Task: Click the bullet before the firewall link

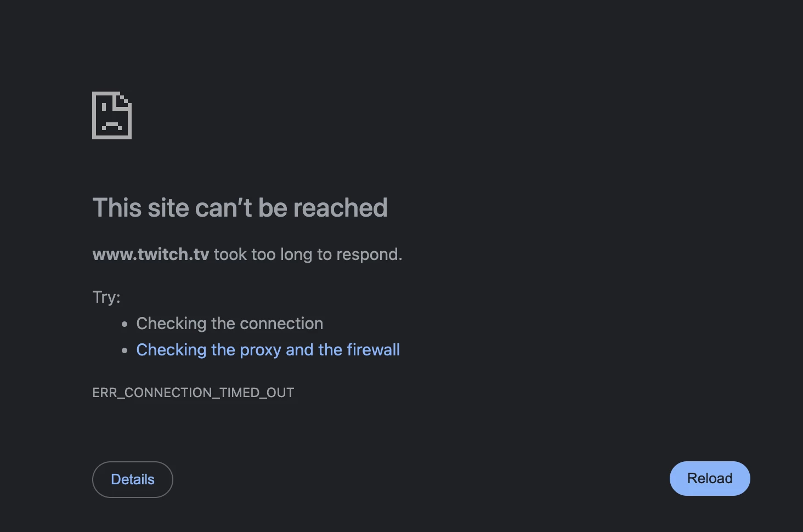Action: (x=125, y=350)
